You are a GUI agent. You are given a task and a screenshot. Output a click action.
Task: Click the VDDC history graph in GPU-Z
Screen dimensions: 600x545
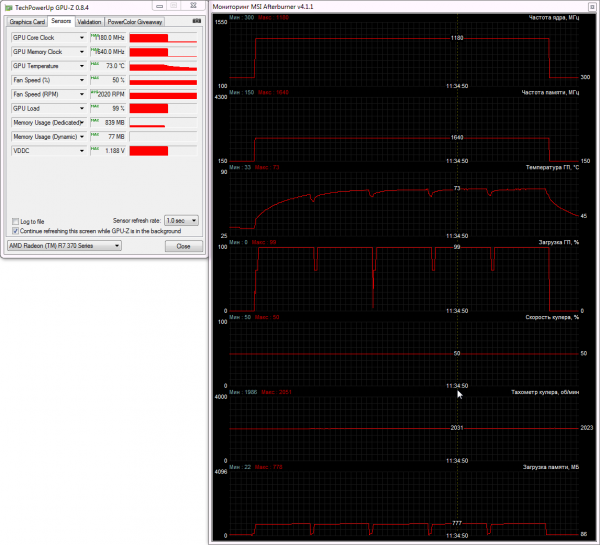tap(163, 151)
